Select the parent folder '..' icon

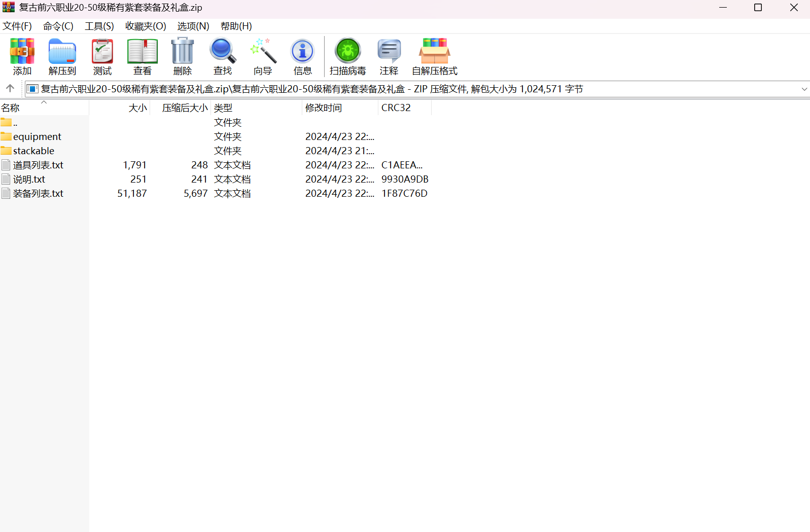pos(6,122)
